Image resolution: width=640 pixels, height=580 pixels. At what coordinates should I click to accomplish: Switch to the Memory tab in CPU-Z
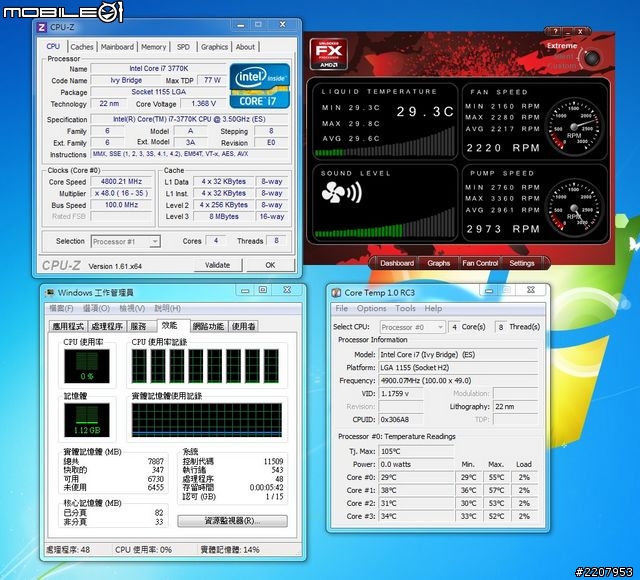tap(153, 47)
